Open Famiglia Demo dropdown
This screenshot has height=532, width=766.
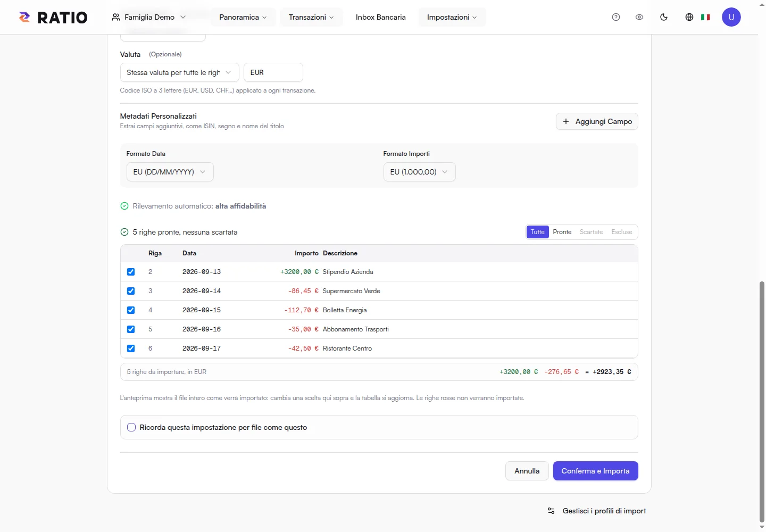pyautogui.click(x=149, y=17)
